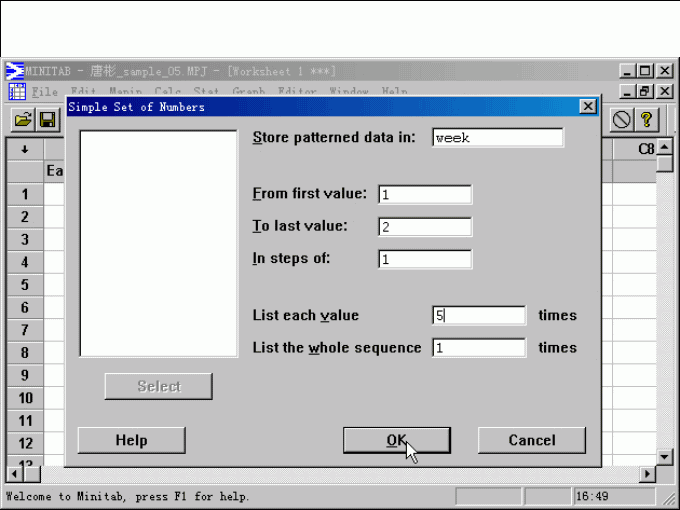Toggle the data entry direction arrow
Image resolution: width=680 pixels, height=510 pixels.
pyautogui.click(x=24, y=149)
